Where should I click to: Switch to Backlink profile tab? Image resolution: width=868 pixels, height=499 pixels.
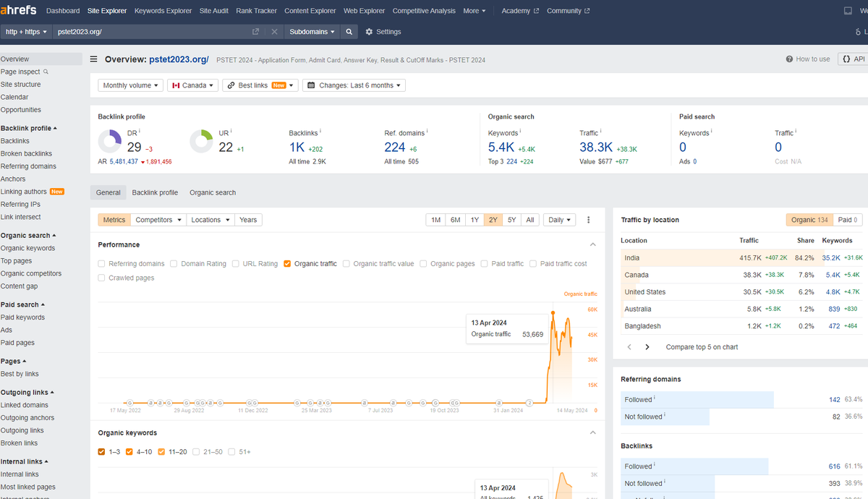tap(155, 192)
